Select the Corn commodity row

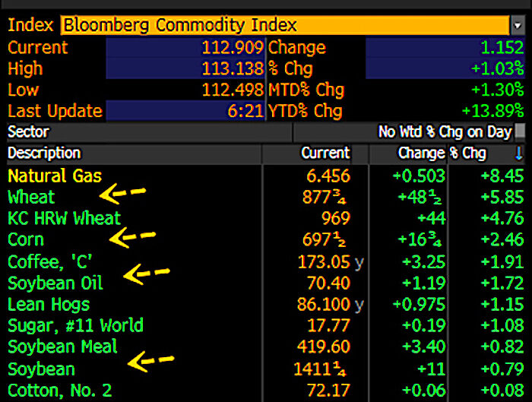click(266, 239)
